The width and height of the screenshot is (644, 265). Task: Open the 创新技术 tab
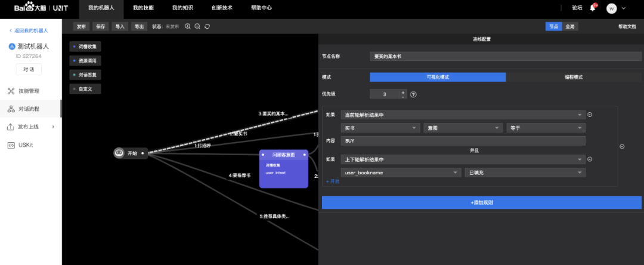pyautogui.click(x=222, y=8)
